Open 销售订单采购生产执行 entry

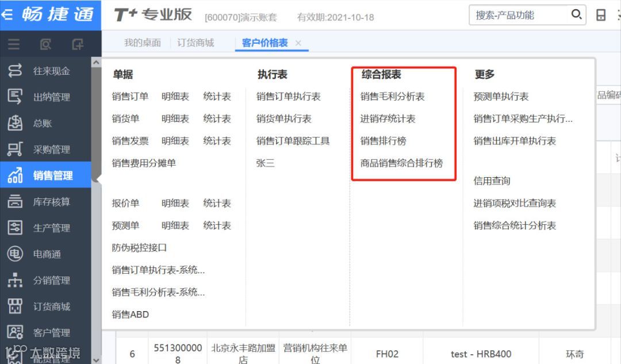click(x=523, y=119)
